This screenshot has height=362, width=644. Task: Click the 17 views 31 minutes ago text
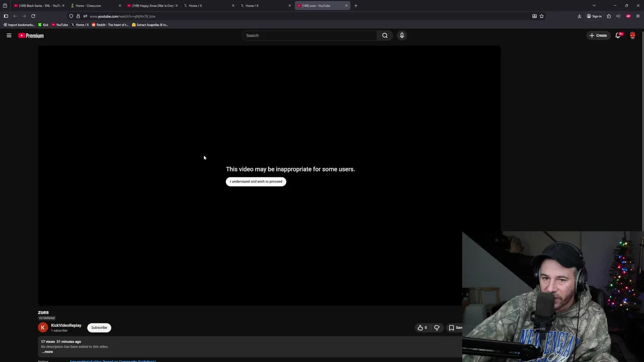[x=61, y=342]
